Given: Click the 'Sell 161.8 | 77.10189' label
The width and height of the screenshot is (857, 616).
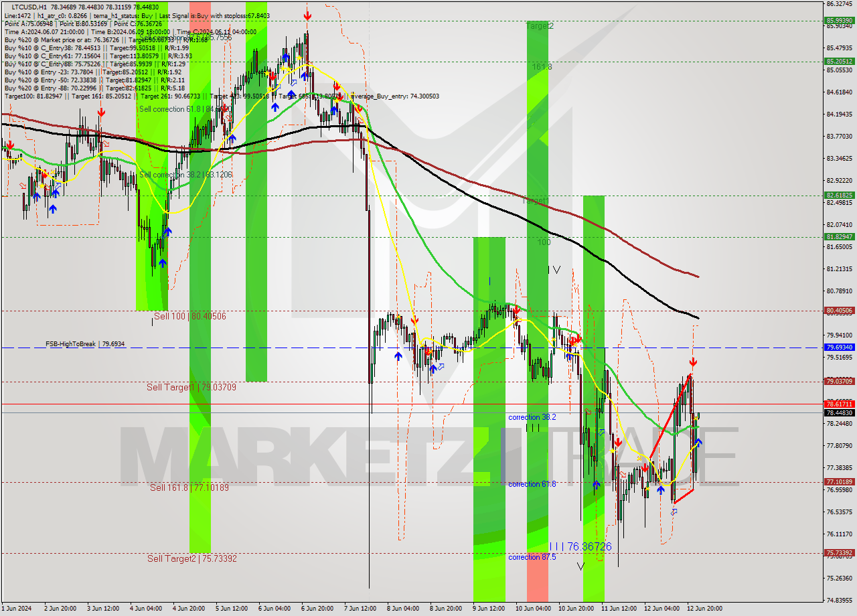Looking at the screenshot, I should [189, 487].
